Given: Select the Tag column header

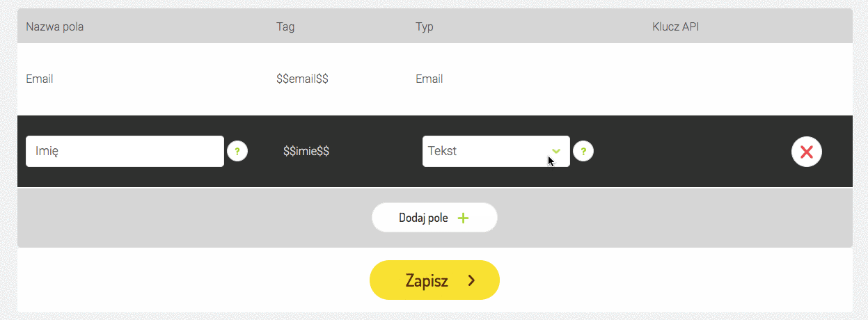Looking at the screenshot, I should pos(285,26).
